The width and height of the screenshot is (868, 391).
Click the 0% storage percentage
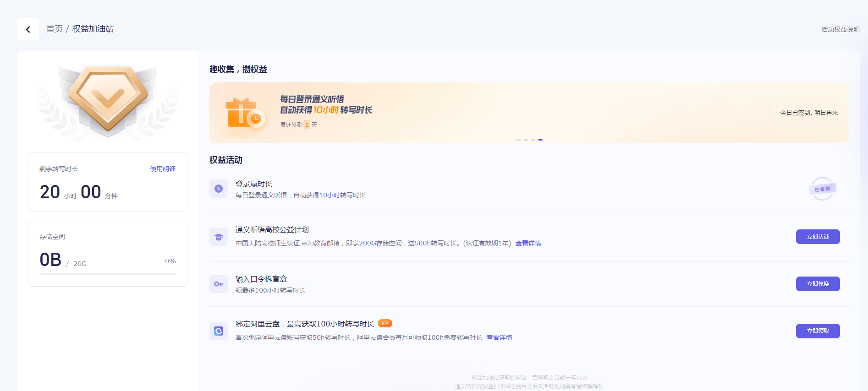pos(170,261)
